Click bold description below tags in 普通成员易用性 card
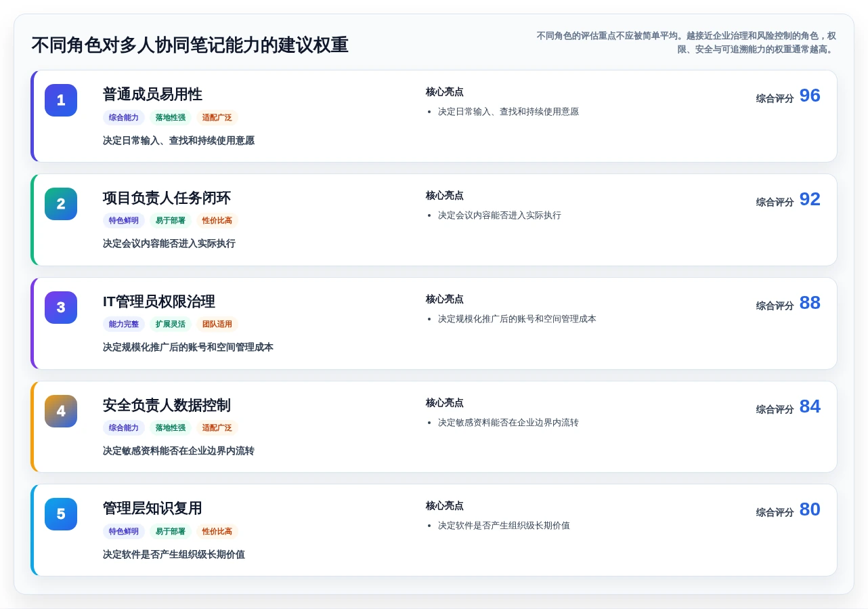This screenshot has width=868, height=609. [179, 141]
